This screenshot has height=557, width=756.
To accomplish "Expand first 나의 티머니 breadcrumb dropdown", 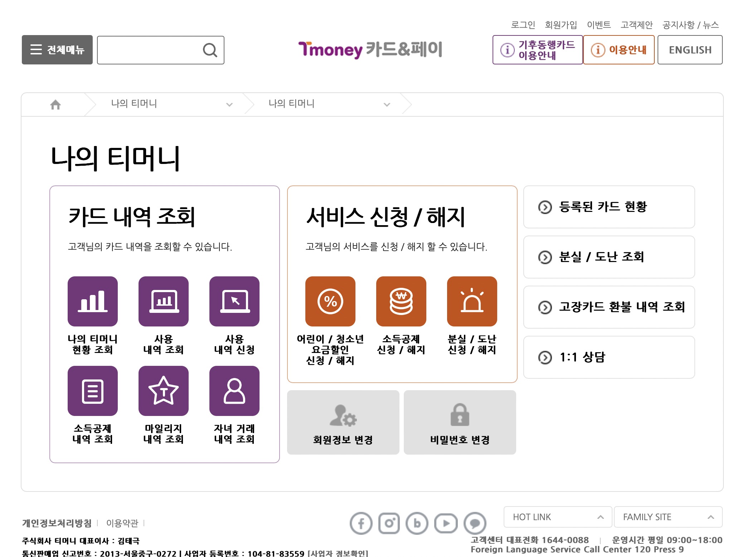I will (229, 105).
